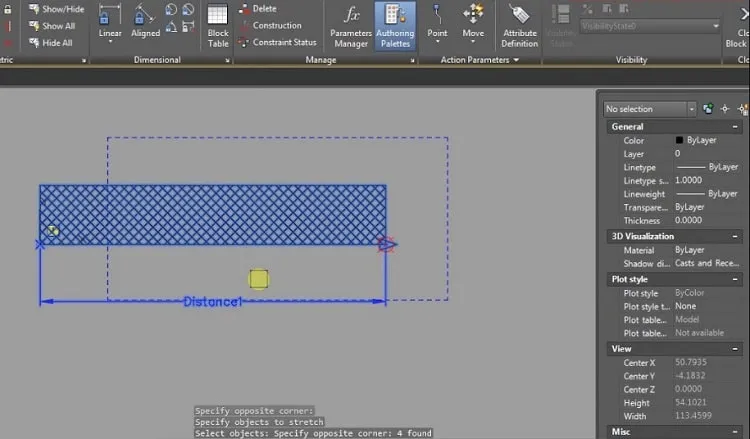Collapse the General properties section

735,127
